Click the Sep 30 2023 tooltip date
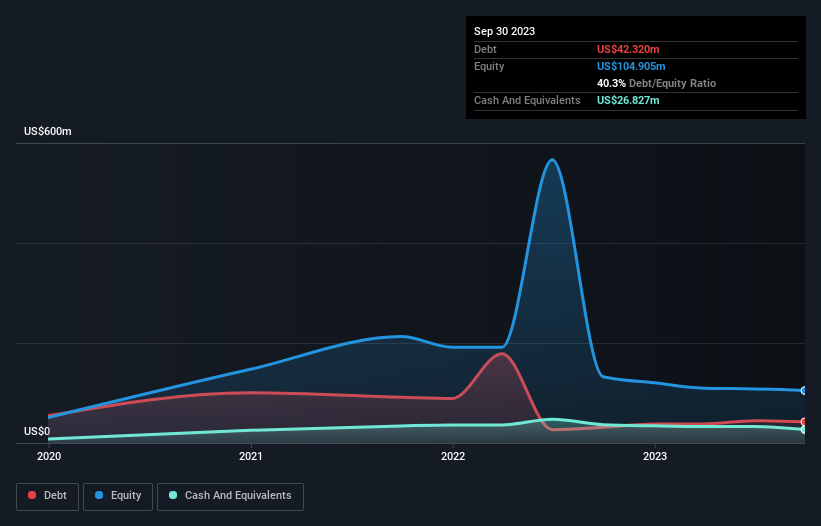This screenshot has height=526, width=821. pos(504,31)
